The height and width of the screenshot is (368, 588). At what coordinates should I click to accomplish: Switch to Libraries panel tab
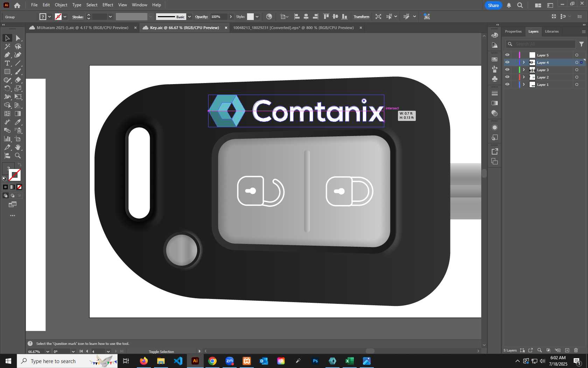(552, 32)
